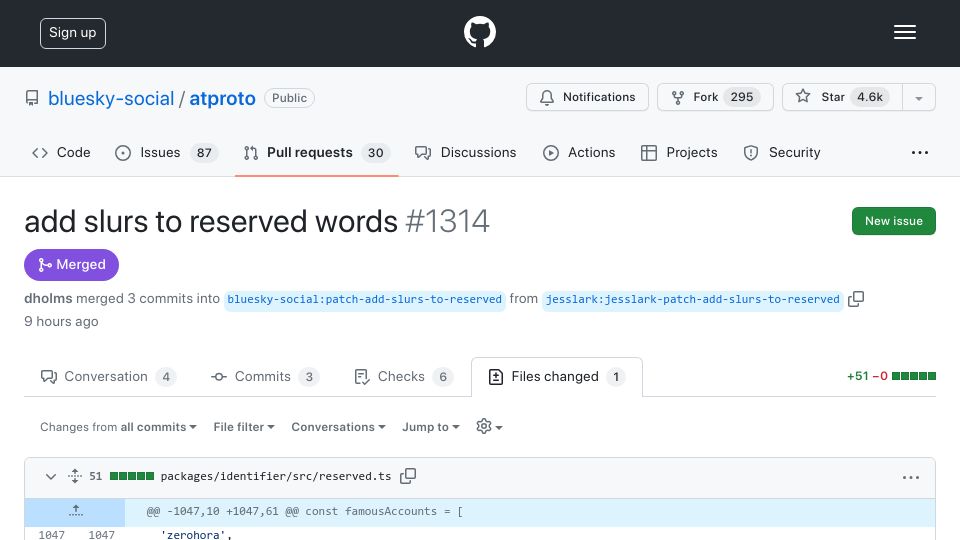Expand the Star lists dropdown arrow

918,98
